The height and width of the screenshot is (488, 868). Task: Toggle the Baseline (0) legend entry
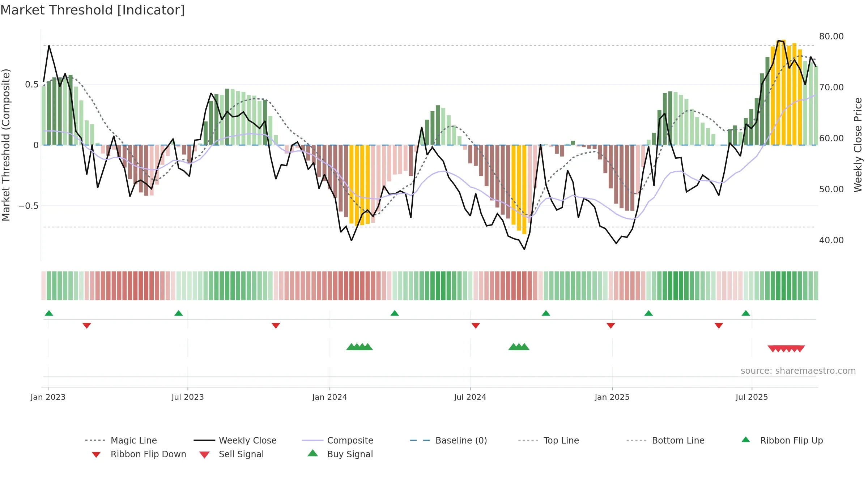tap(448, 440)
